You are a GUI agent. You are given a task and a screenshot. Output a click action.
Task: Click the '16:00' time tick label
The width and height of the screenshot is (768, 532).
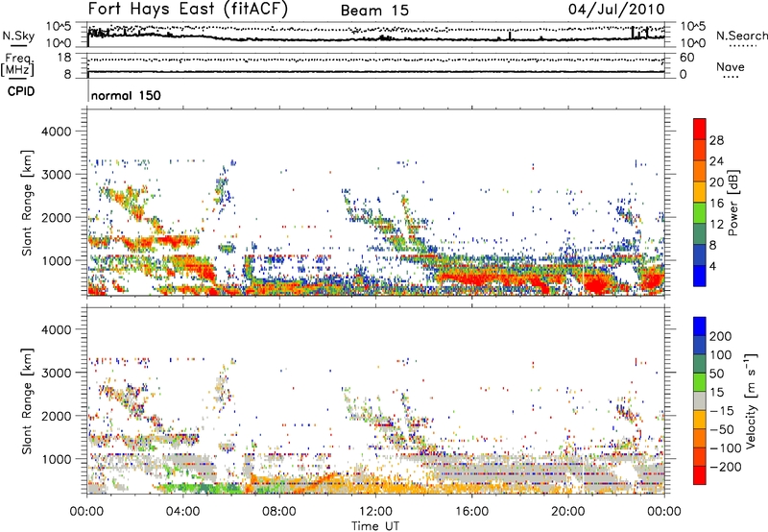pos(471,512)
